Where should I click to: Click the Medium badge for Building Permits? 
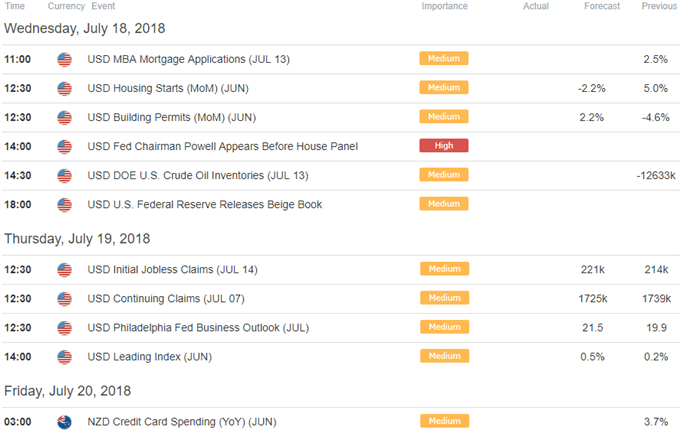(444, 117)
